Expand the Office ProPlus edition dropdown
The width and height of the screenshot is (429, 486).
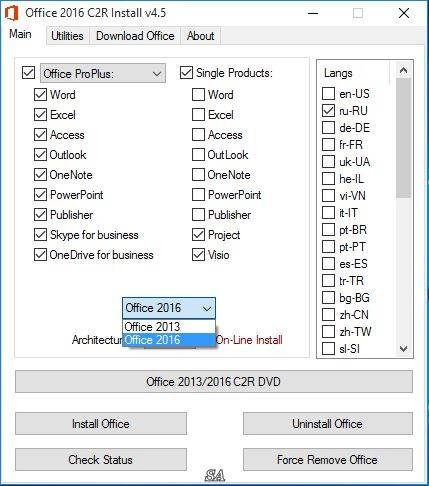coord(103,73)
